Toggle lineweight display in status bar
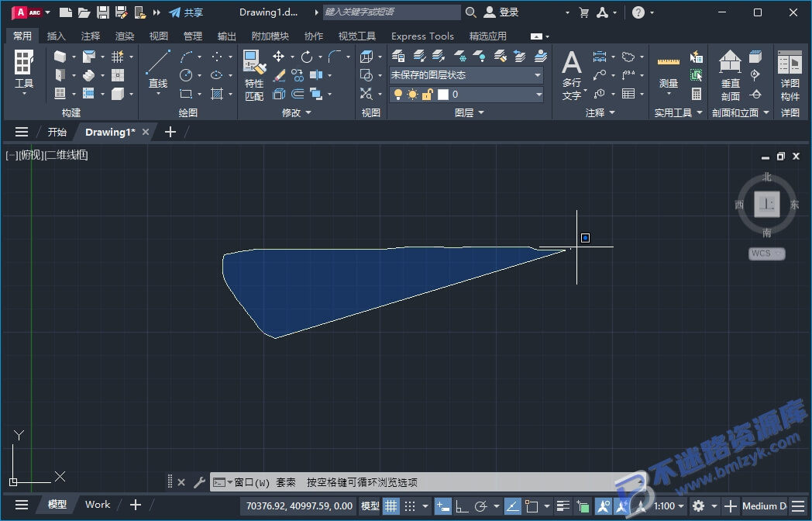The image size is (812, 521). point(563,506)
